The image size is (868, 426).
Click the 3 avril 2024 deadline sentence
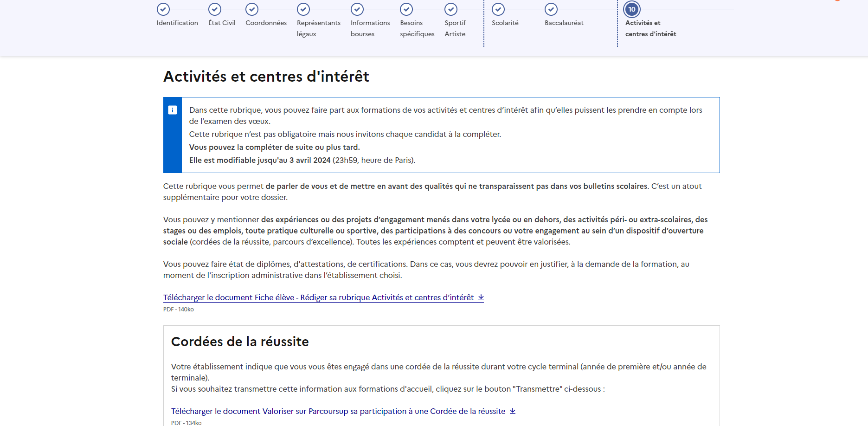coord(302,160)
